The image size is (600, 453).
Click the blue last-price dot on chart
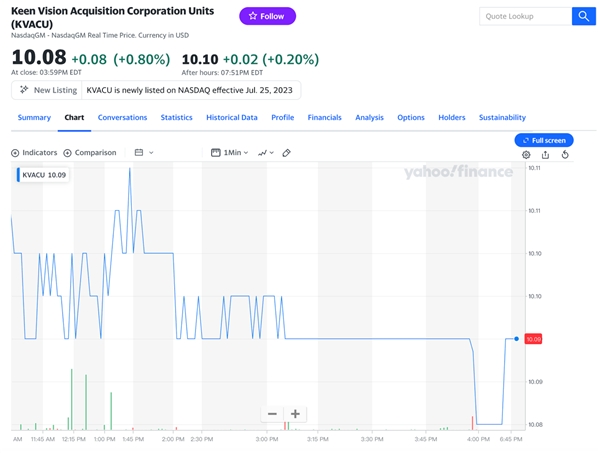(x=516, y=339)
